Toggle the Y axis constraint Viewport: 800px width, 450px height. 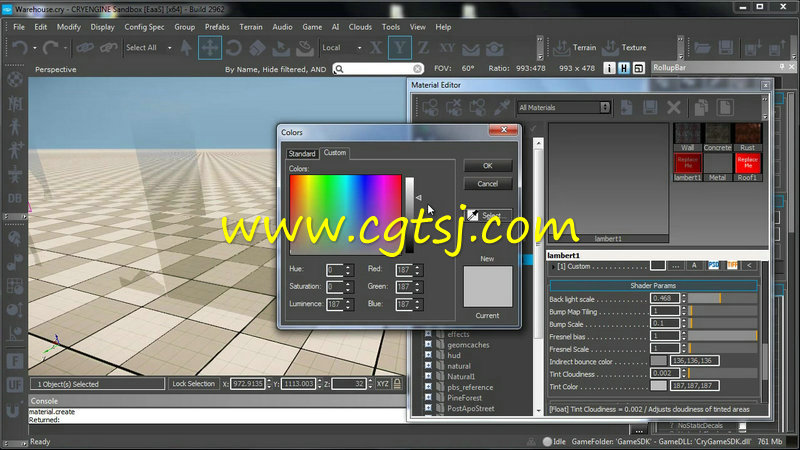(399, 48)
